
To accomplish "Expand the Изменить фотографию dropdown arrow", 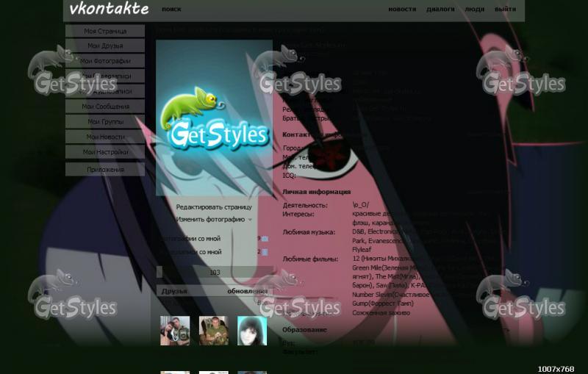I will (x=250, y=220).
